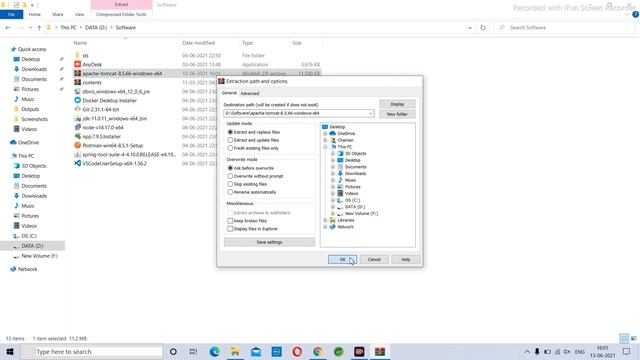The height and width of the screenshot is (360, 640).
Task: Click OK to start extraction
Action: (x=342, y=260)
